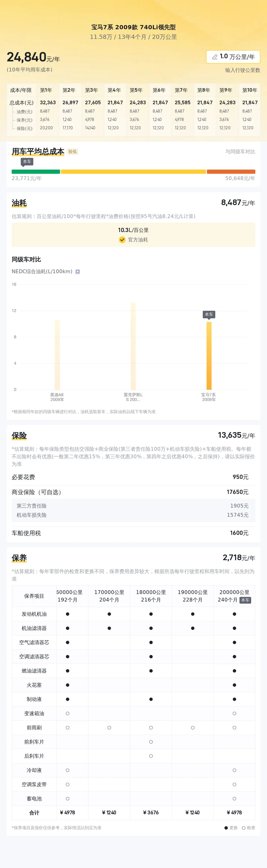The height and width of the screenshot is (868, 267).
Task: Click 机油滤清器 dot in the 170000公里 column
Action: [109, 628]
